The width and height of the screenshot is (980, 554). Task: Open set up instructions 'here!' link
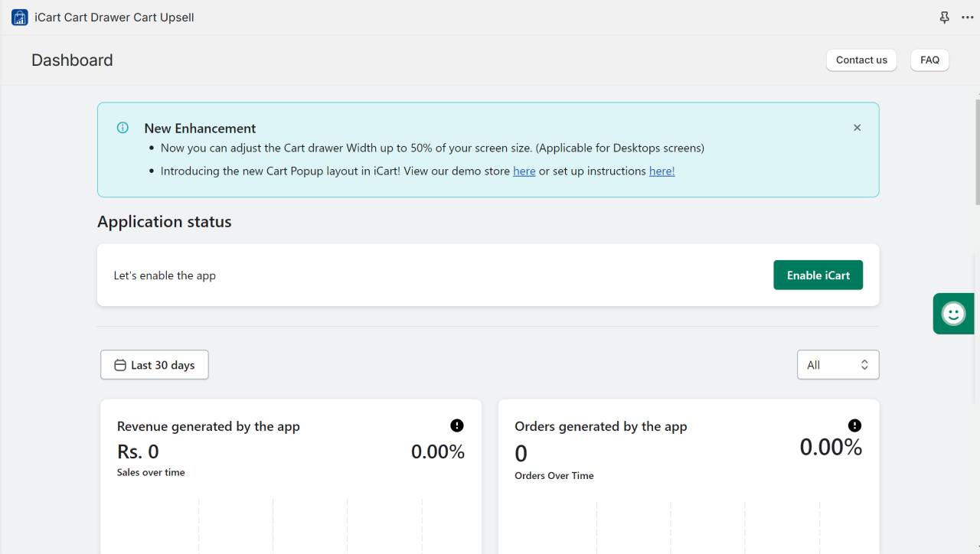[x=662, y=171]
